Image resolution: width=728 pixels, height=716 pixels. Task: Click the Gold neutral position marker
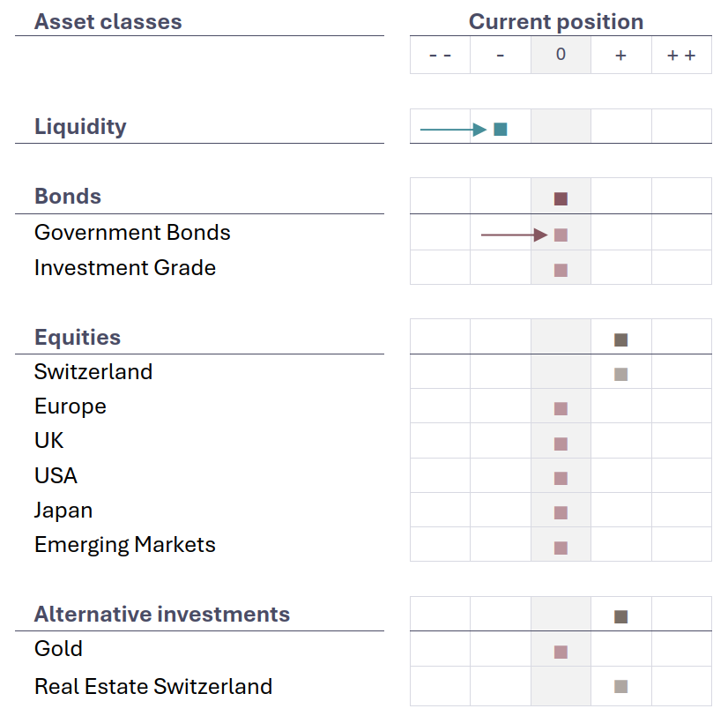[x=561, y=653]
